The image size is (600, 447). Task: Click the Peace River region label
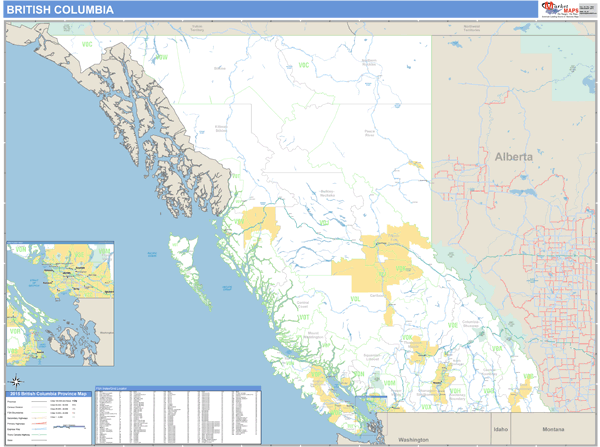(x=370, y=131)
